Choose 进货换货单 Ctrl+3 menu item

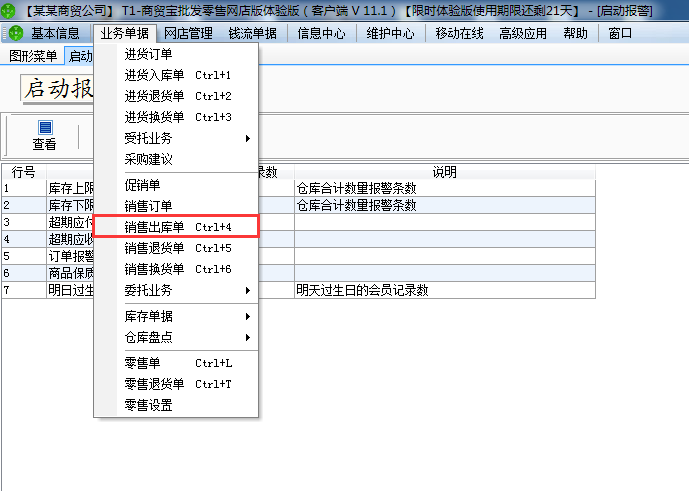pyautogui.click(x=176, y=117)
